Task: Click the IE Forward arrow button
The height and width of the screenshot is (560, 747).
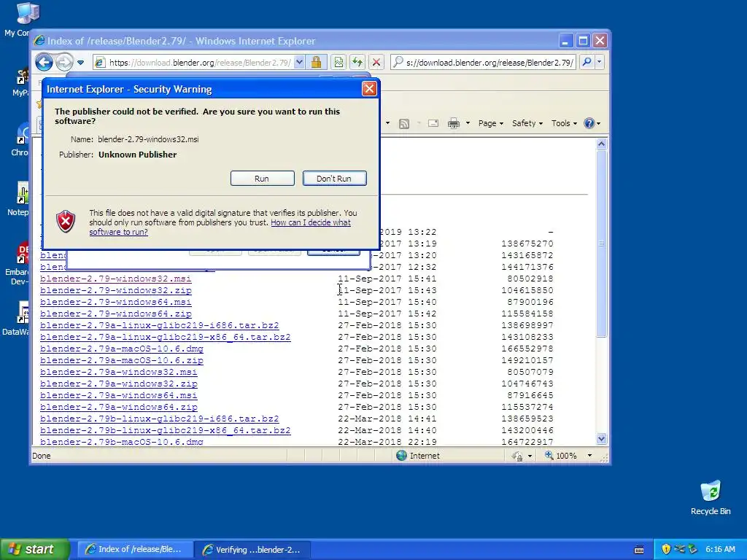Action: click(64, 62)
